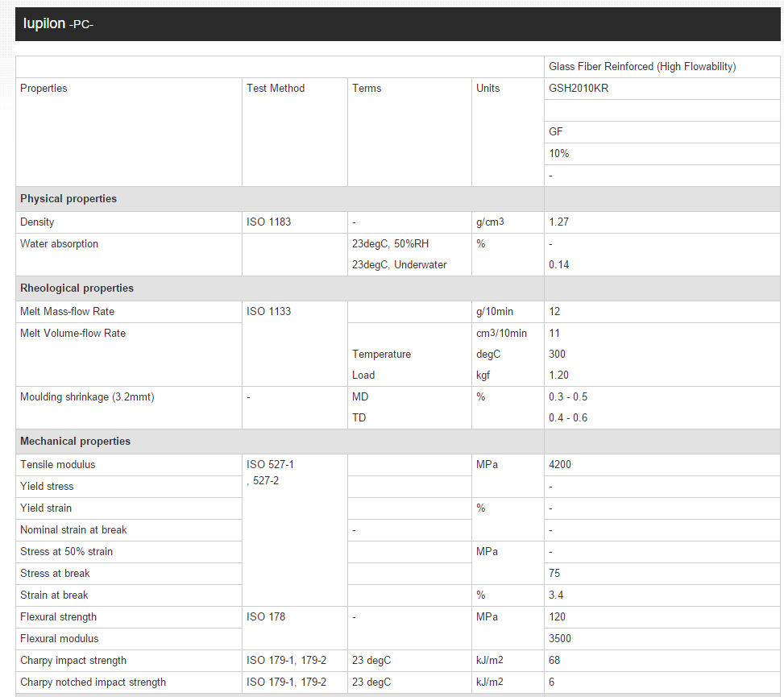Click the ISO 1183 test method cell
Screen dimensions: 784x697
(268, 222)
